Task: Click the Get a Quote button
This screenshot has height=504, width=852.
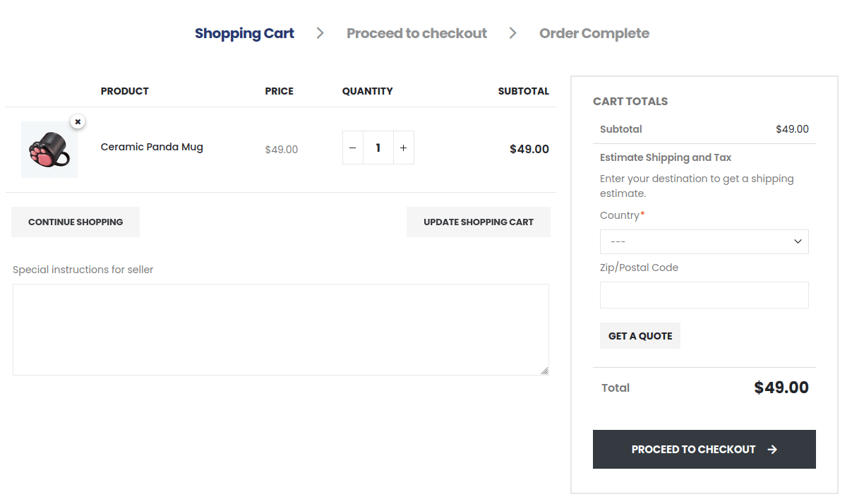Action: [x=640, y=336]
